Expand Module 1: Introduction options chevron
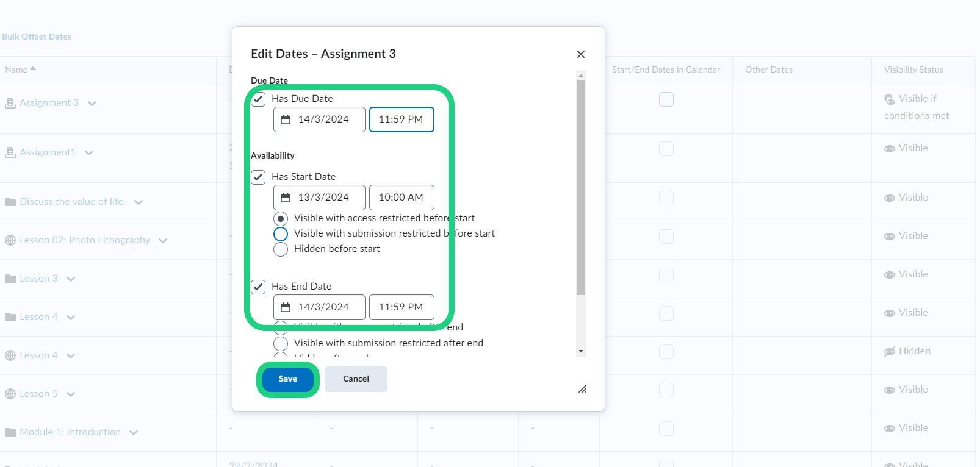Viewport: 980px width, 467px height. tap(134, 433)
